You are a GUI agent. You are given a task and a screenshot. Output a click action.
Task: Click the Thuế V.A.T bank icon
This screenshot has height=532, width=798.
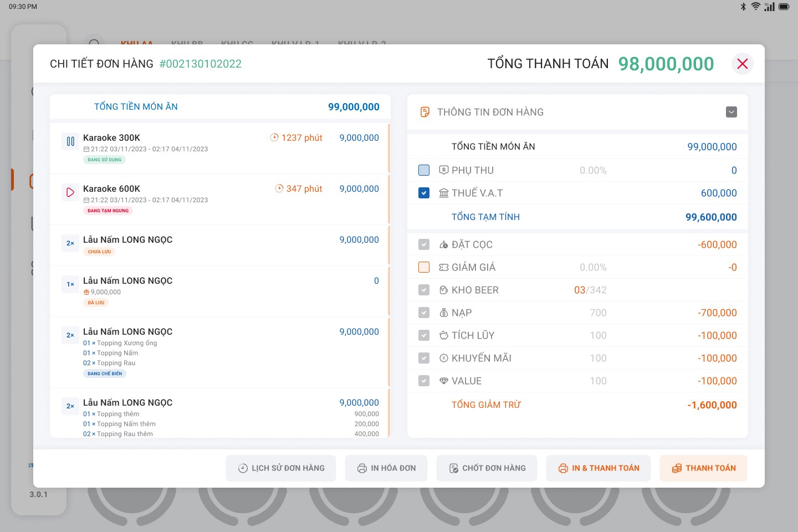[x=444, y=193]
